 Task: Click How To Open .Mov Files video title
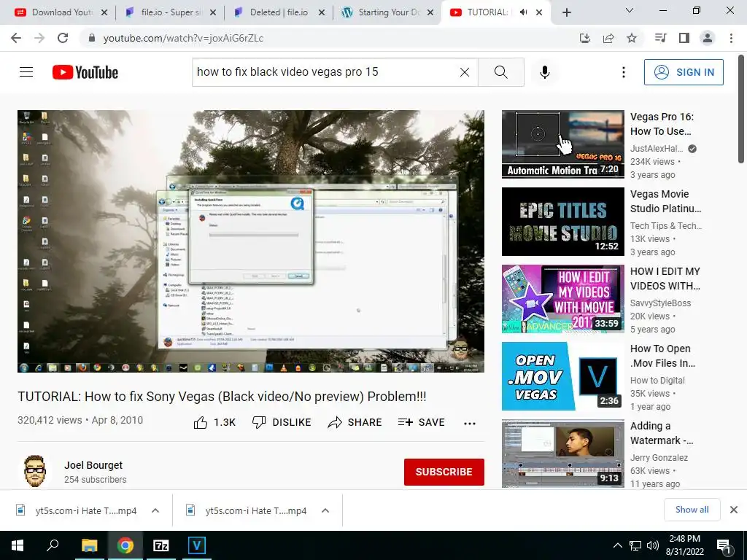[x=662, y=356]
